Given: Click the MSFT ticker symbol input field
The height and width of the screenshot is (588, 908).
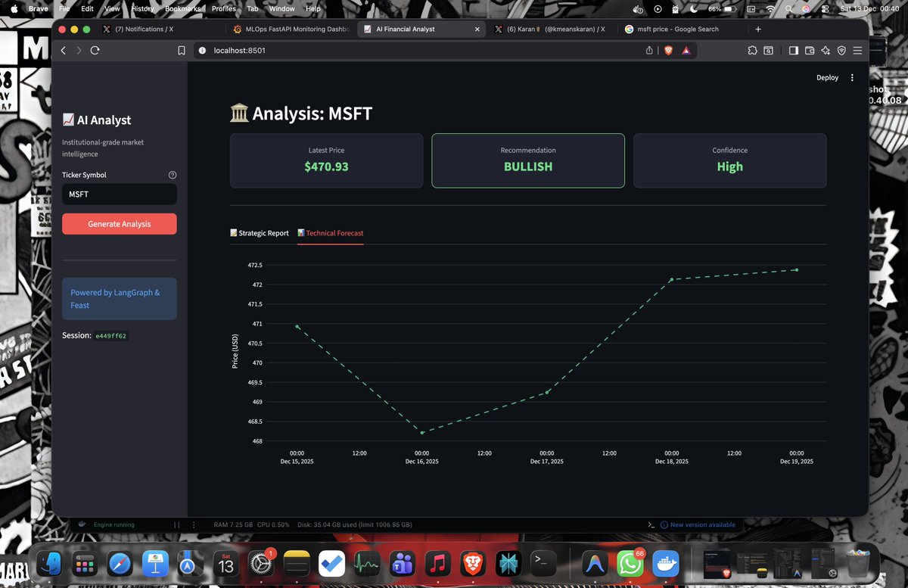Looking at the screenshot, I should (119, 194).
